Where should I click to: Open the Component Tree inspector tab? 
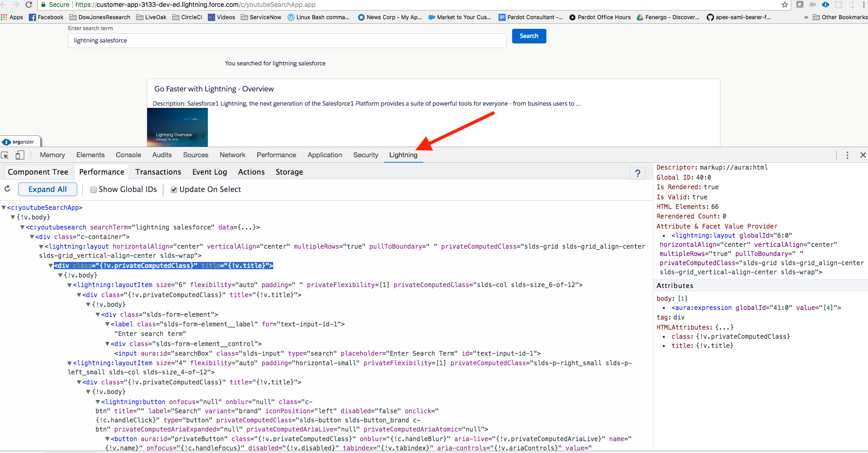38,172
